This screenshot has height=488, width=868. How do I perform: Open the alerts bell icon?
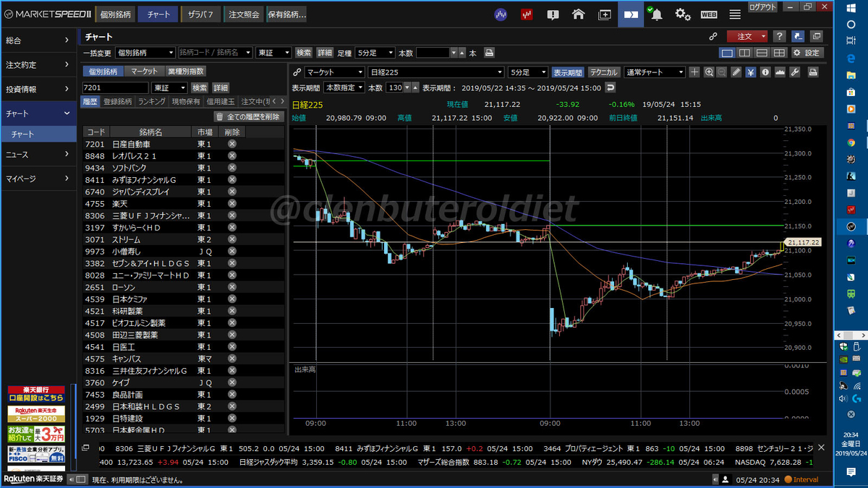click(655, 14)
